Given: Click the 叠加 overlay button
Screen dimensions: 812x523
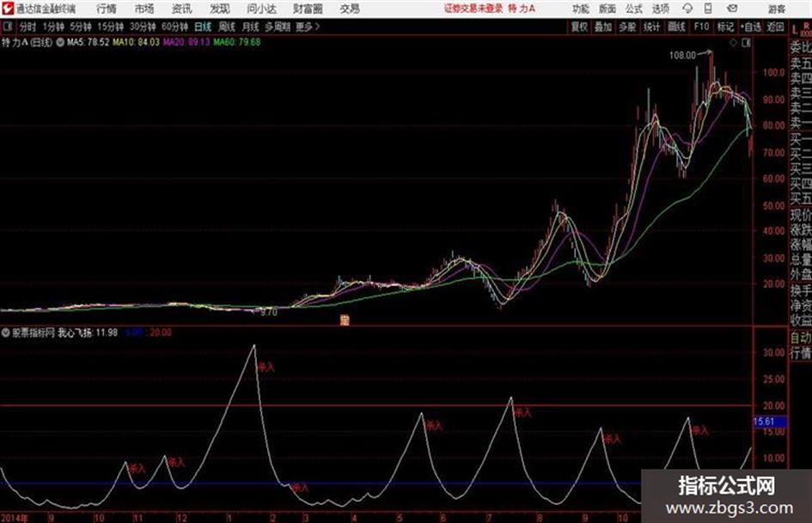Looking at the screenshot, I should tap(603, 27).
